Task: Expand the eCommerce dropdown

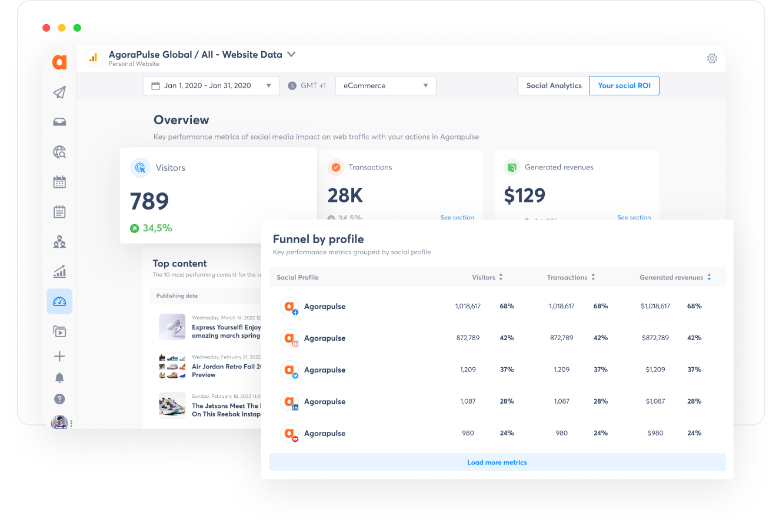Action: pyautogui.click(x=385, y=86)
